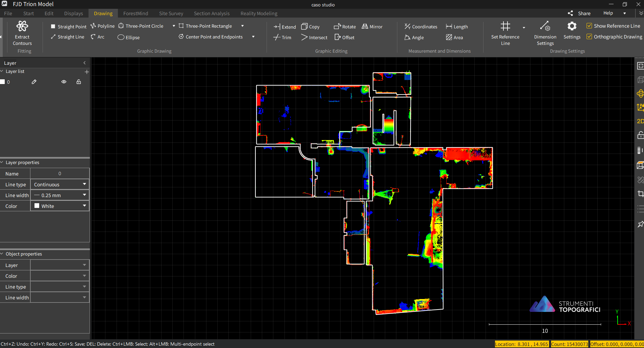The image size is (644, 348).
Task: Open the Help menu
Action: point(608,13)
